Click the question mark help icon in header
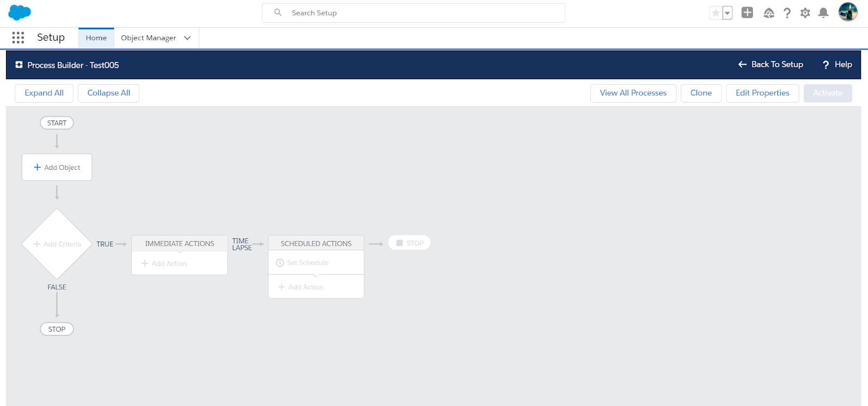This screenshot has width=868, height=406. pos(787,13)
